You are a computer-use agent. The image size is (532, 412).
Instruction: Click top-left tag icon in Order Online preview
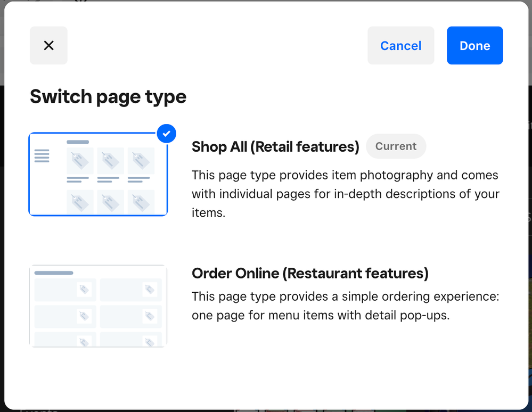84,290
